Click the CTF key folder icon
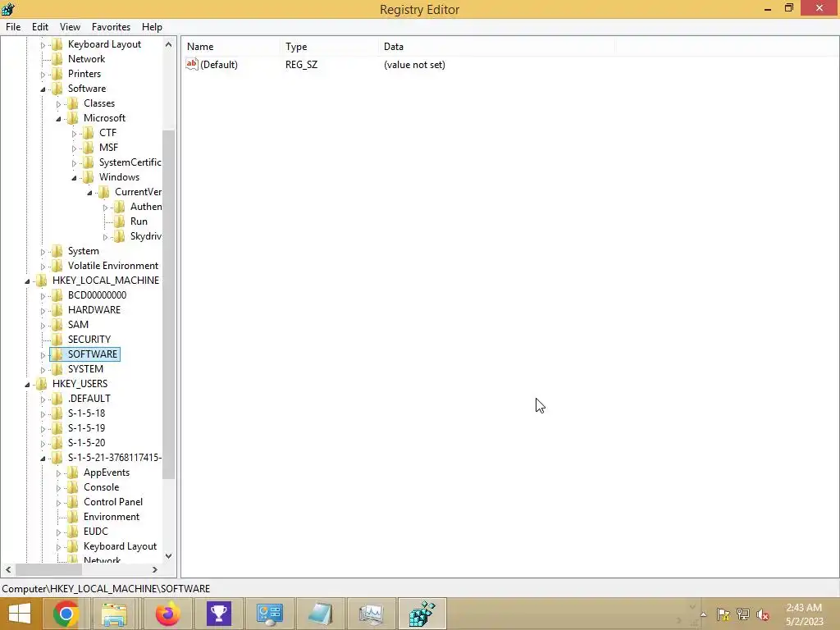 pyautogui.click(x=89, y=133)
